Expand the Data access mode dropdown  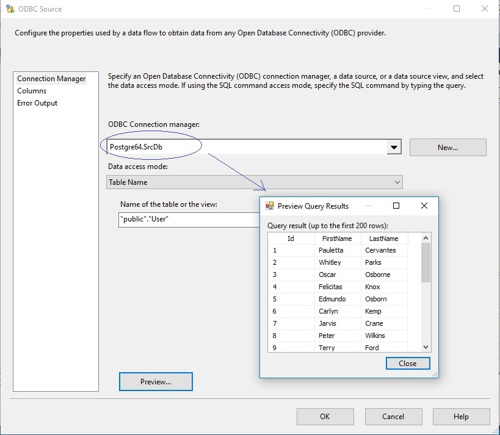(x=397, y=182)
